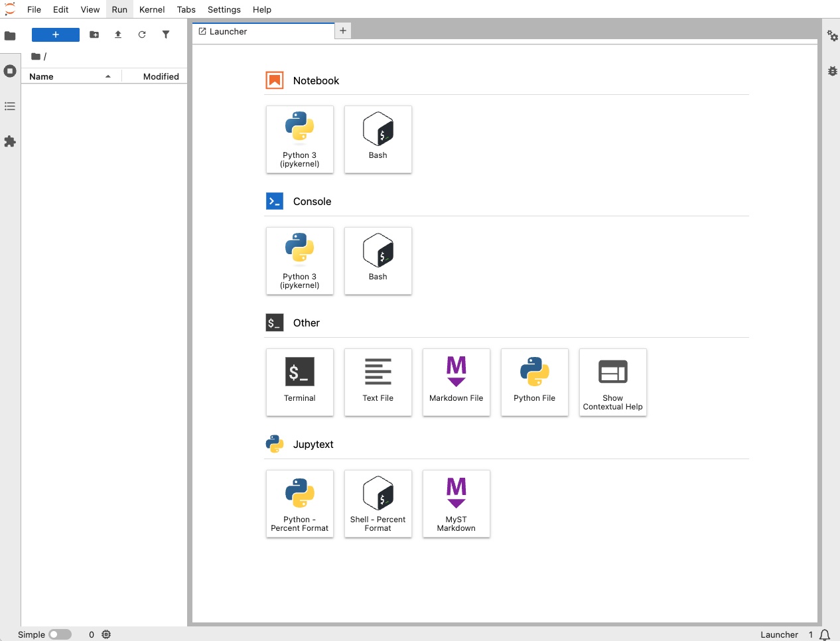Toggle the Simple interface mode switch
The image size is (840, 641).
tap(60, 635)
